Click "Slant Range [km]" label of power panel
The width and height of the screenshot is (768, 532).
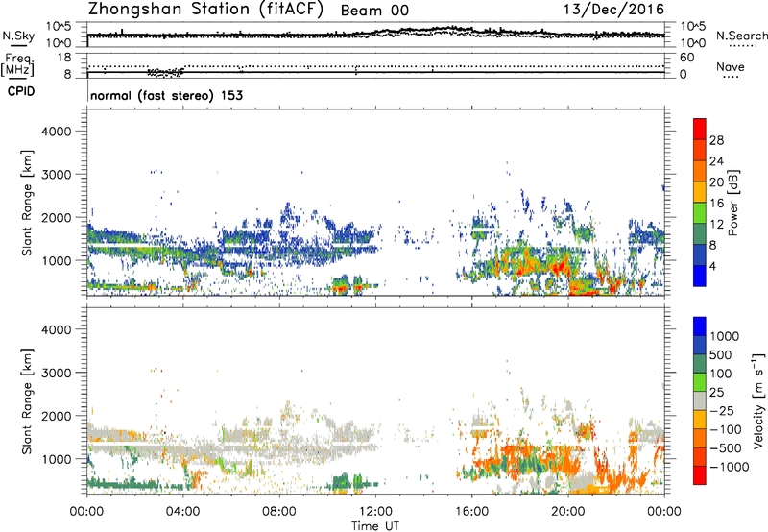(27, 203)
